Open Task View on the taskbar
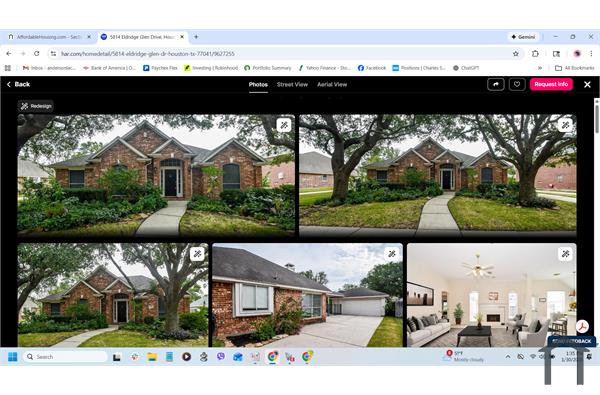 point(117,357)
